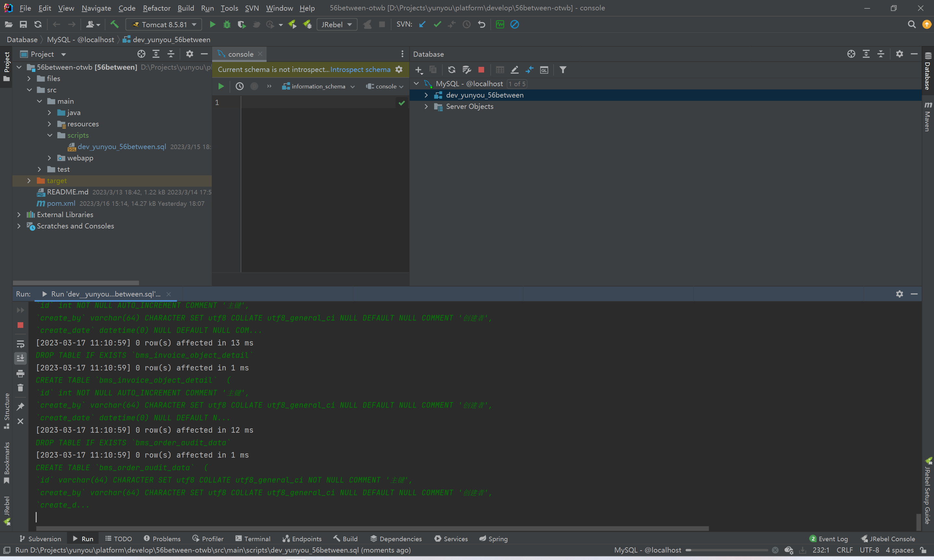Open the Tomcat 8.5.81 run configuration dropdown

[x=164, y=25]
